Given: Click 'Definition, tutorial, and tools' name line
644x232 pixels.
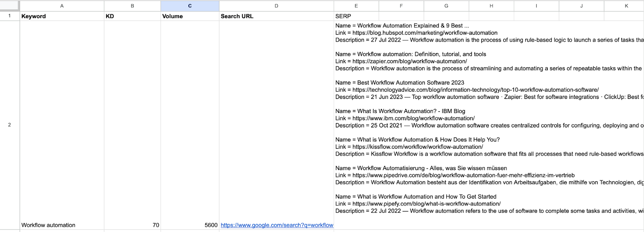Looking at the screenshot, I should click(411, 54).
